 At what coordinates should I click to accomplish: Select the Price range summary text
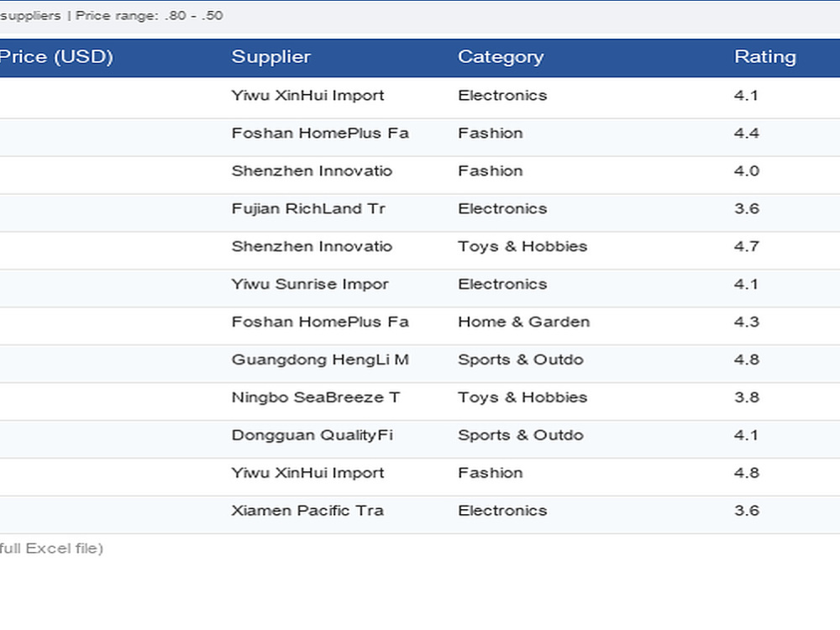pos(149,15)
